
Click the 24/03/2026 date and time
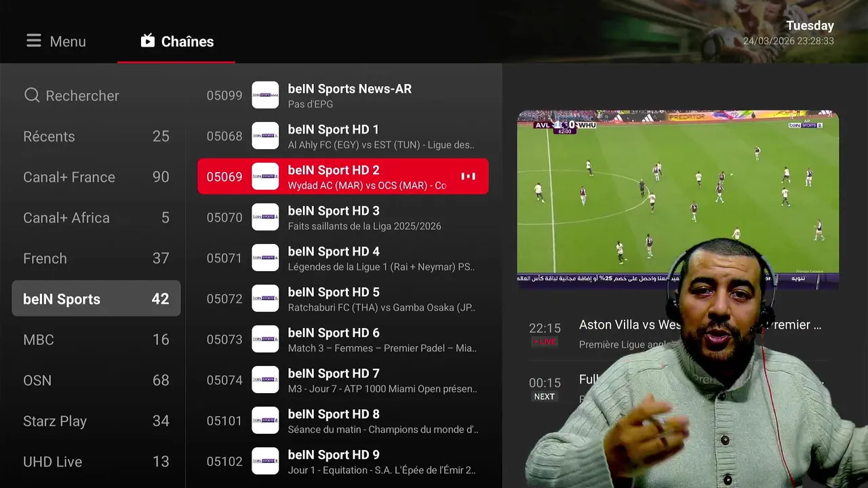point(788,41)
